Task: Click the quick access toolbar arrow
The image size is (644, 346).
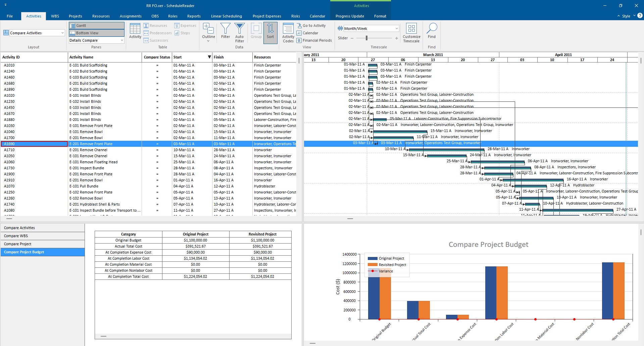Action: [x=6, y=5]
